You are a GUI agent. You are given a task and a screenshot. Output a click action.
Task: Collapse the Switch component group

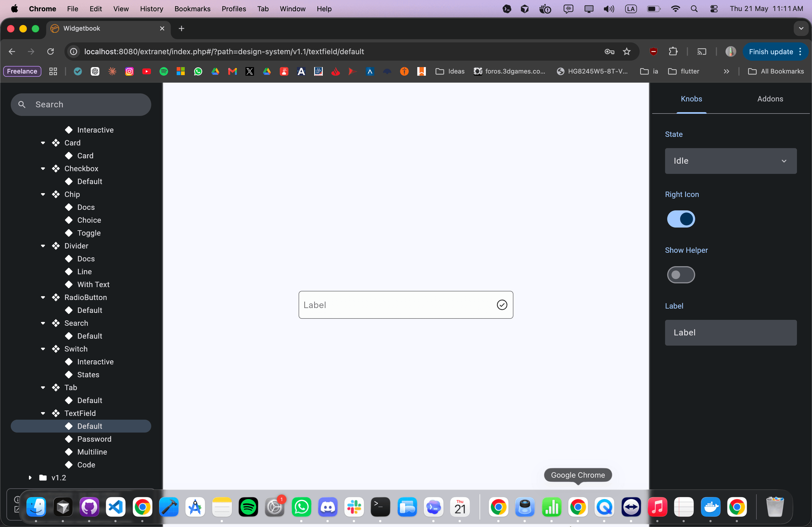tap(43, 349)
